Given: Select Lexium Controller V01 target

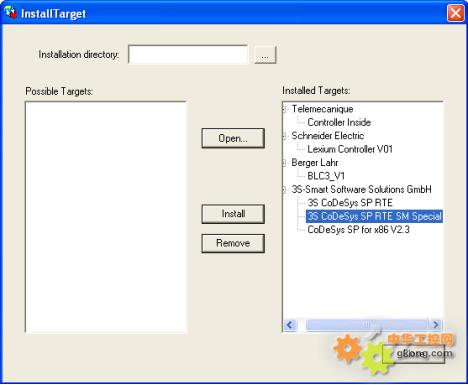Looking at the screenshot, I should pos(350,149).
